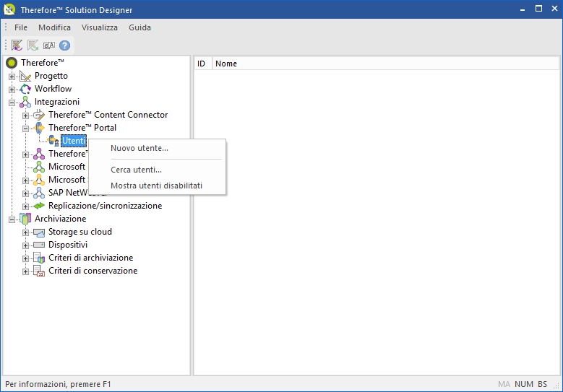
Task: Click the Utenti user icon
Action: coord(53,141)
